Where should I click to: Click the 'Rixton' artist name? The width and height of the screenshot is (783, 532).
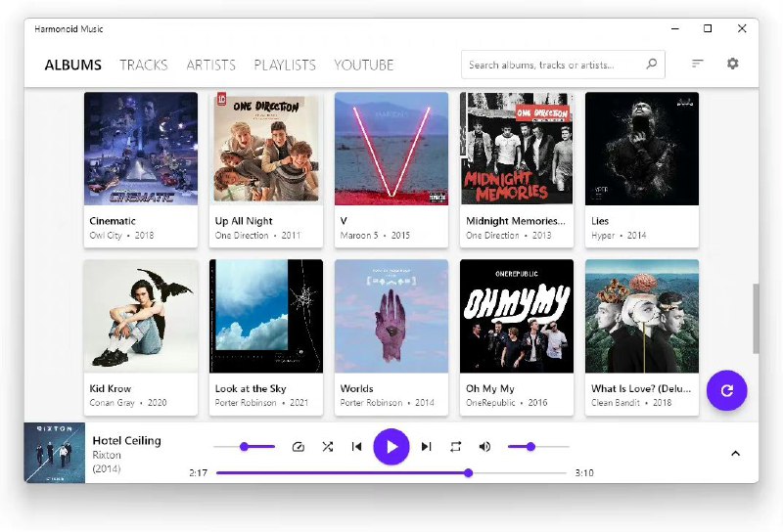tap(107, 455)
